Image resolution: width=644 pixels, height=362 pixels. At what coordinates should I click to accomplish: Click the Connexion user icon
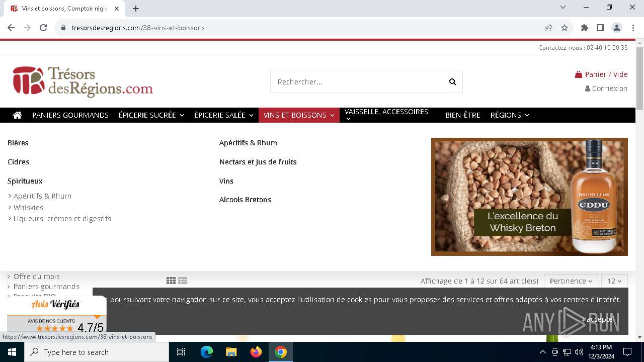[x=588, y=88]
